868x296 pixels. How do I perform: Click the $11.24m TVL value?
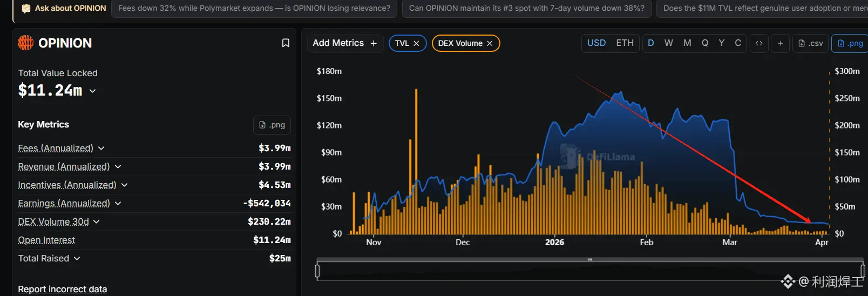click(50, 90)
